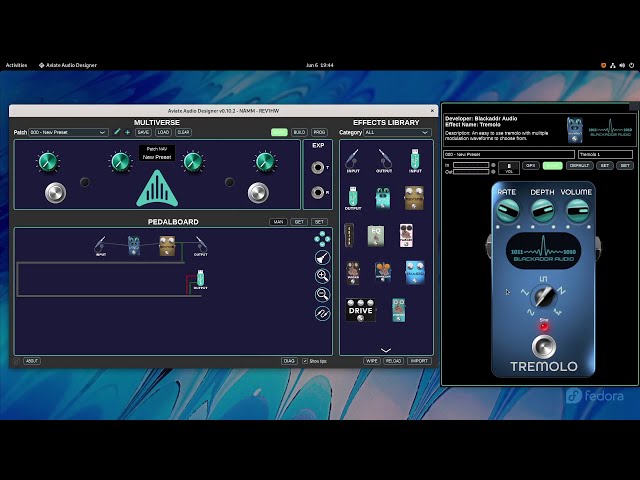640x480 pixels.
Task: Open Activities overview
Action: [x=16, y=65]
